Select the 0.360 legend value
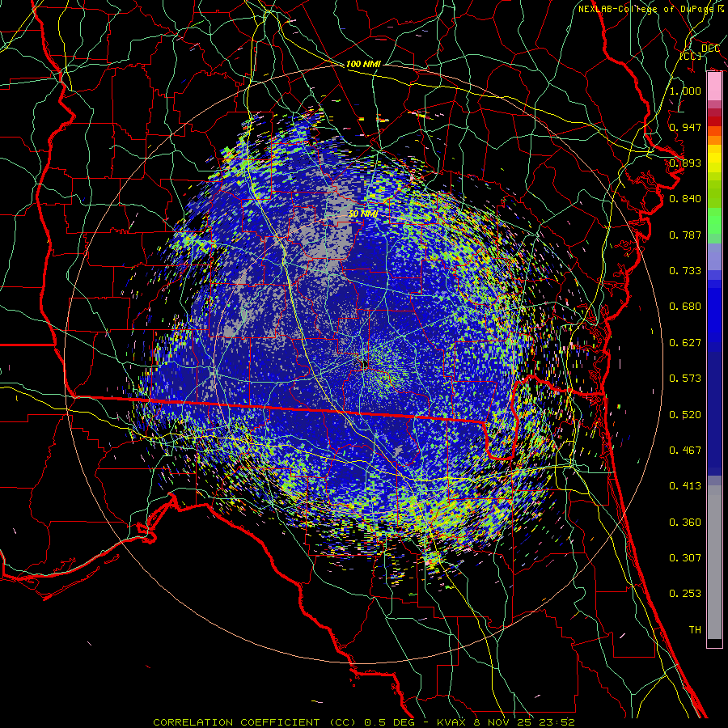 click(685, 523)
